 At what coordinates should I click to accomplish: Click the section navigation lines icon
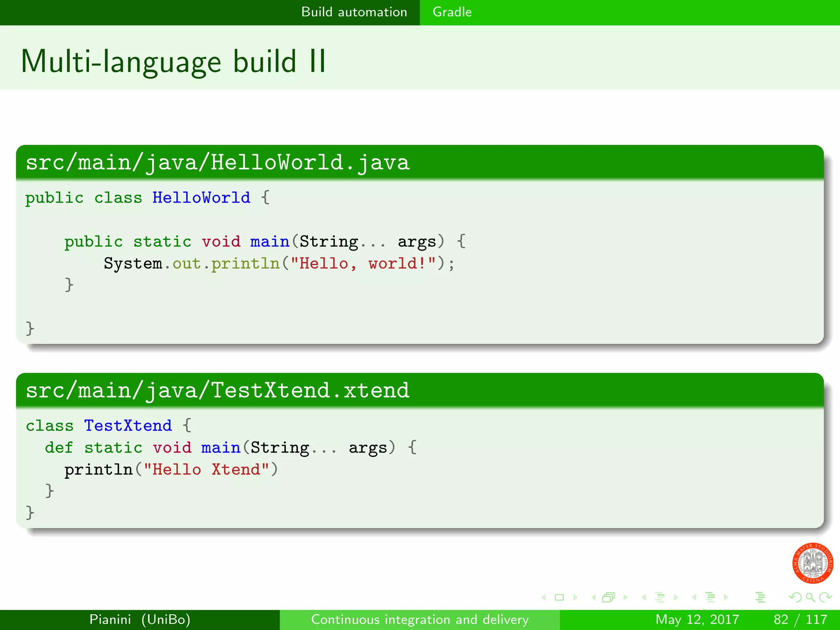710,598
